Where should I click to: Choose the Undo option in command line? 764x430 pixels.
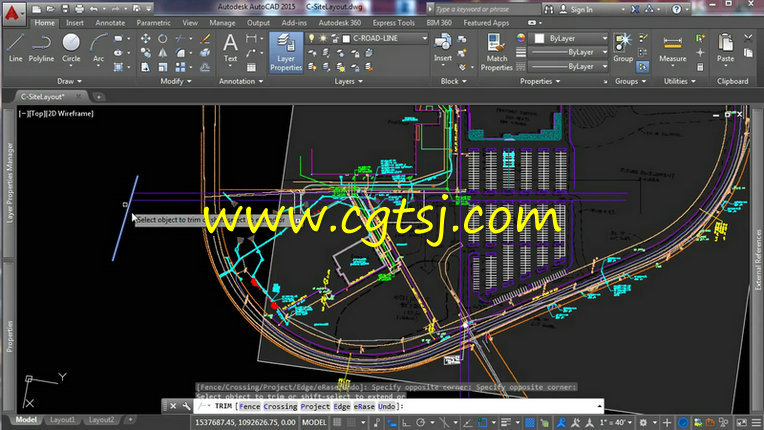coord(386,406)
